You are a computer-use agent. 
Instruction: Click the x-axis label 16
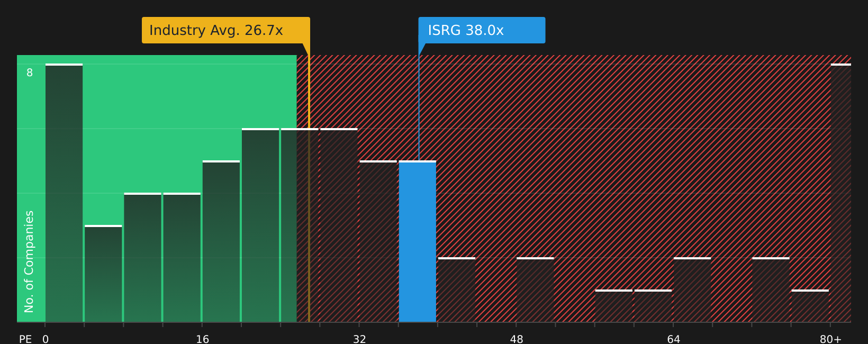coord(203,339)
